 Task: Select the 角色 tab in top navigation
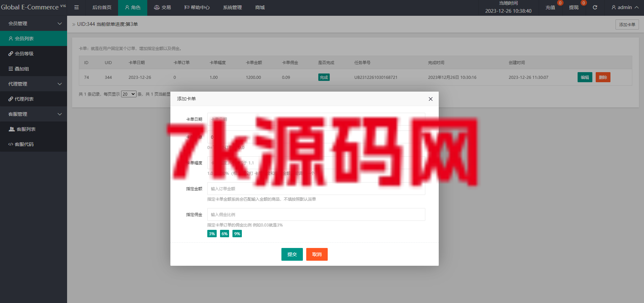click(132, 7)
